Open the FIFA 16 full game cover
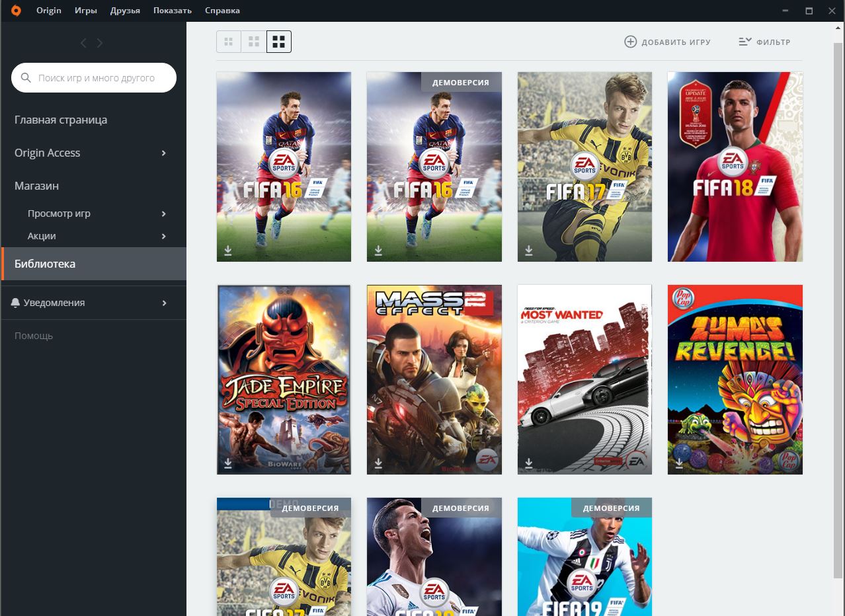The image size is (845, 616). 284,167
